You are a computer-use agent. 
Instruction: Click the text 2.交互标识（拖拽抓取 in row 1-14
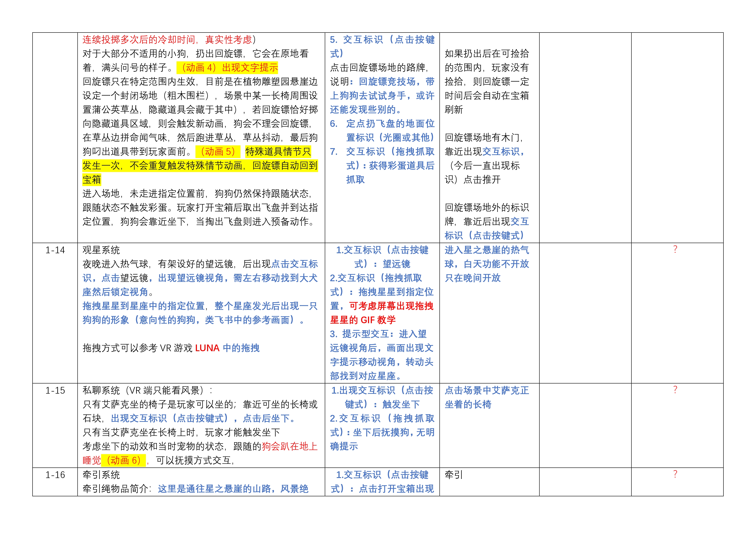tap(376, 278)
